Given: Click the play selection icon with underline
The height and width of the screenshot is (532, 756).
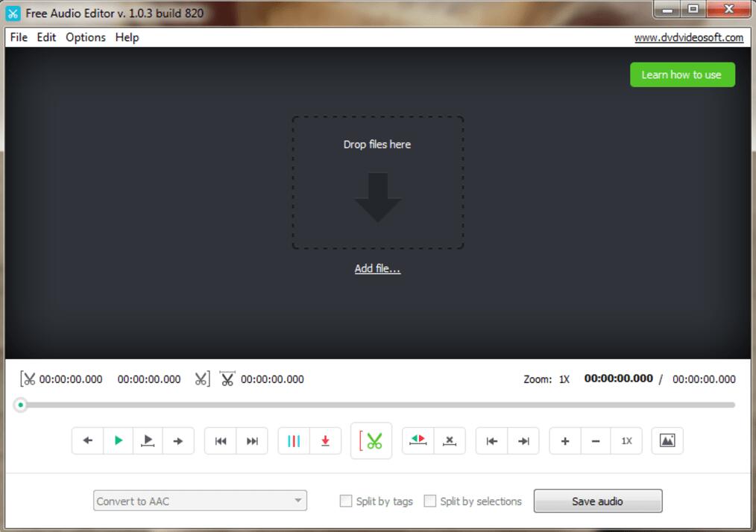Looking at the screenshot, I should (148, 441).
